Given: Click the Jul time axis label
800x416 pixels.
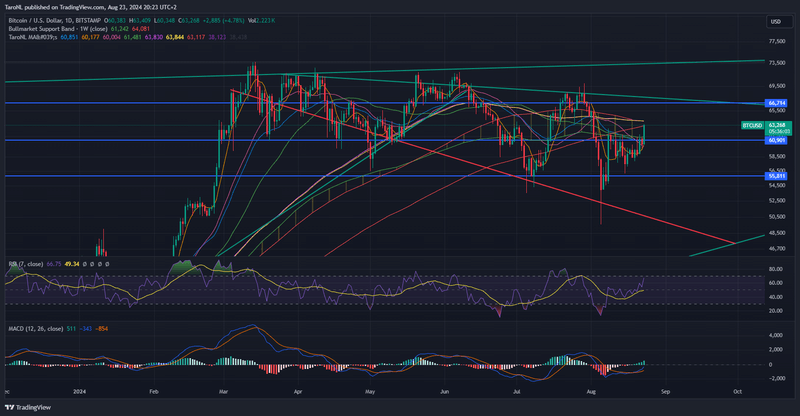Looking at the screenshot, I should pos(517,392).
